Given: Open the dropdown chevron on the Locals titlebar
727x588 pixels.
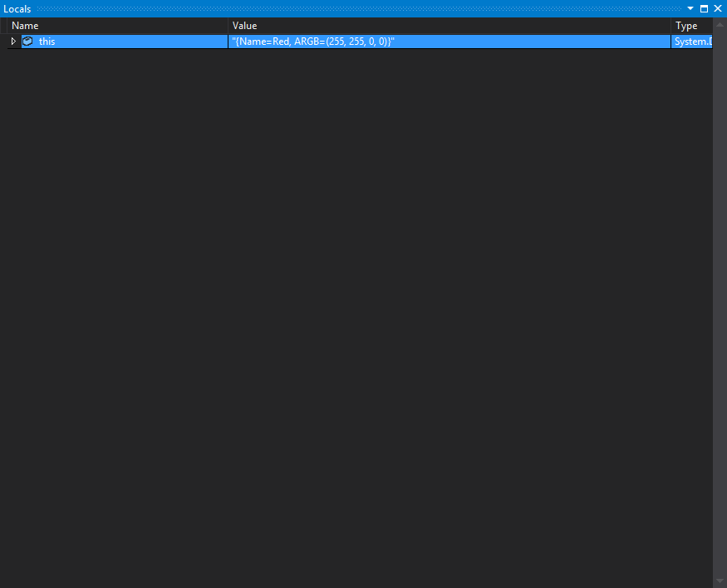Looking at the screenshot, I should (x=690, y=8).
